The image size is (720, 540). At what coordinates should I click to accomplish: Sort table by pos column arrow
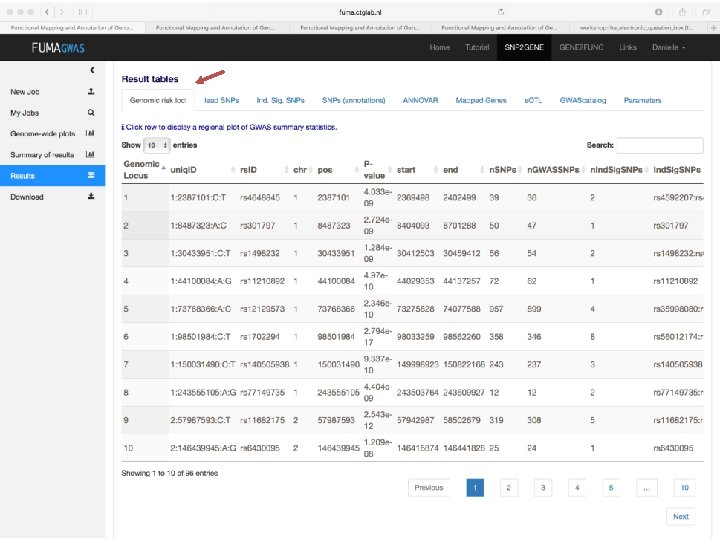[357, 170]
